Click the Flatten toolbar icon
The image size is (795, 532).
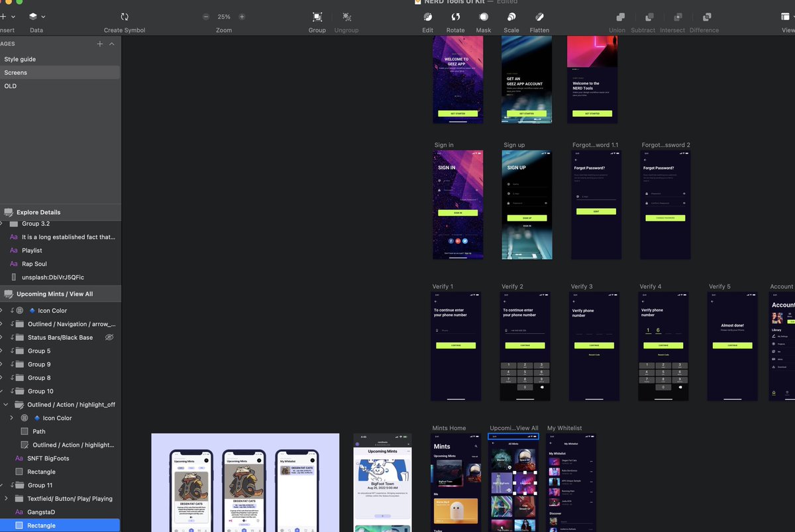click(539, 17)
